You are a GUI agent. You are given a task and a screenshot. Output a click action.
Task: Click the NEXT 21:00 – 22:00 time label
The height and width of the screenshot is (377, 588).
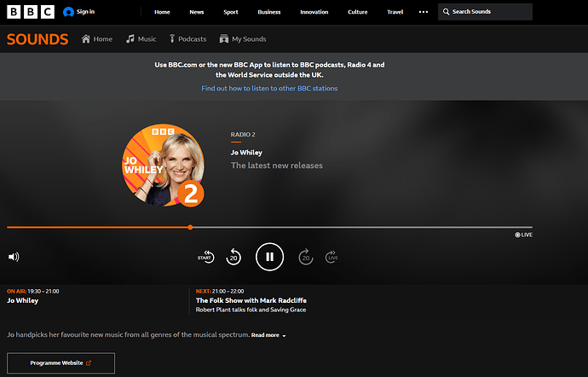click(220, 292)
